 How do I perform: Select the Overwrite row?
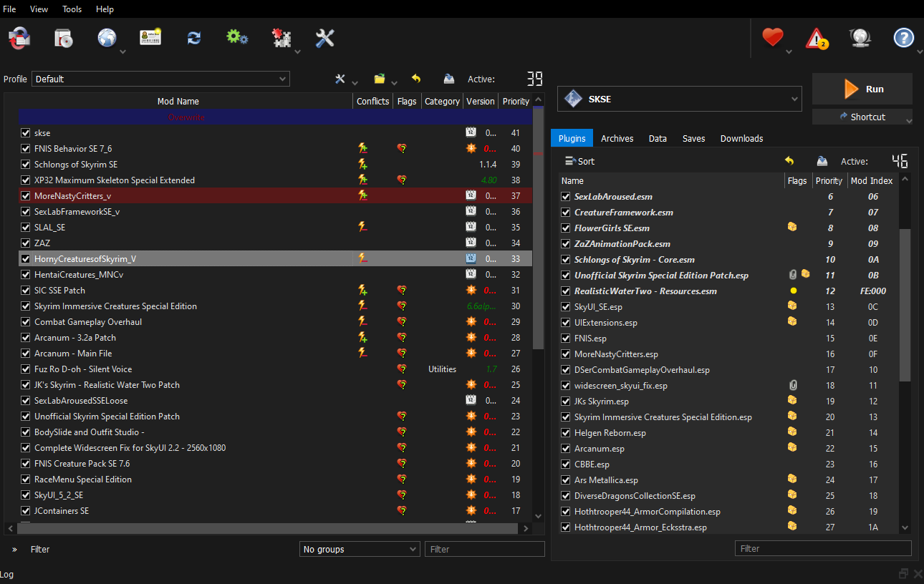click(276, 117)
